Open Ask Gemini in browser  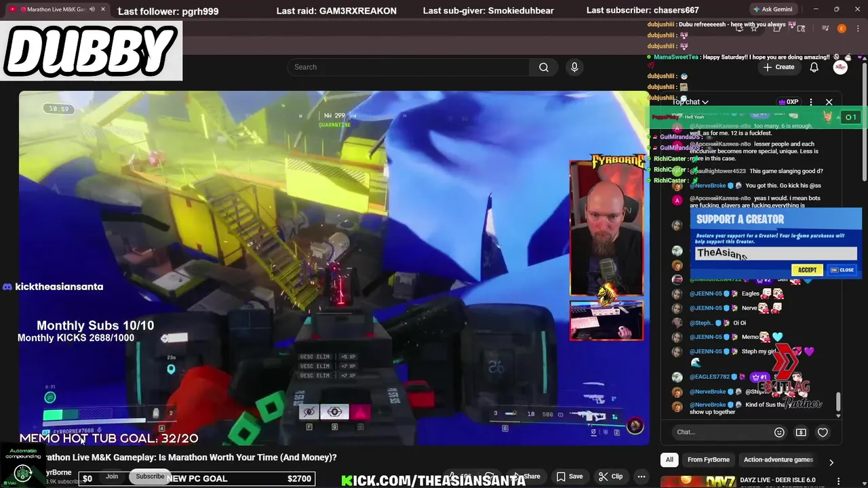pos(772,9)
